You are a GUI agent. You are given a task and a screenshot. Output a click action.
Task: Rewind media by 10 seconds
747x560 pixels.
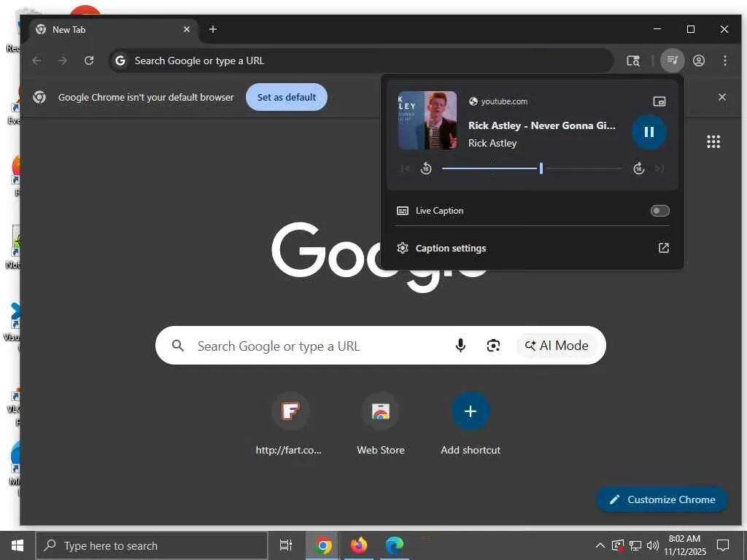(x=426, y=168)
